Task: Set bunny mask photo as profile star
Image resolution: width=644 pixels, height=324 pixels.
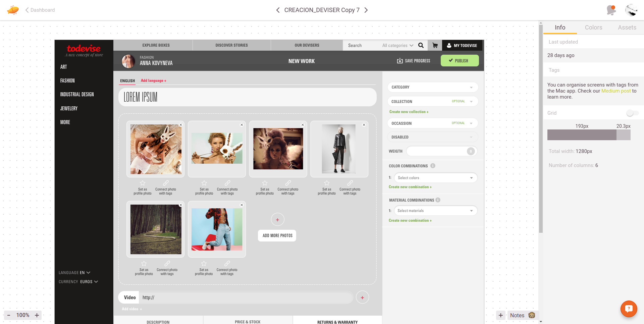Action: click(x=143, y=183)
